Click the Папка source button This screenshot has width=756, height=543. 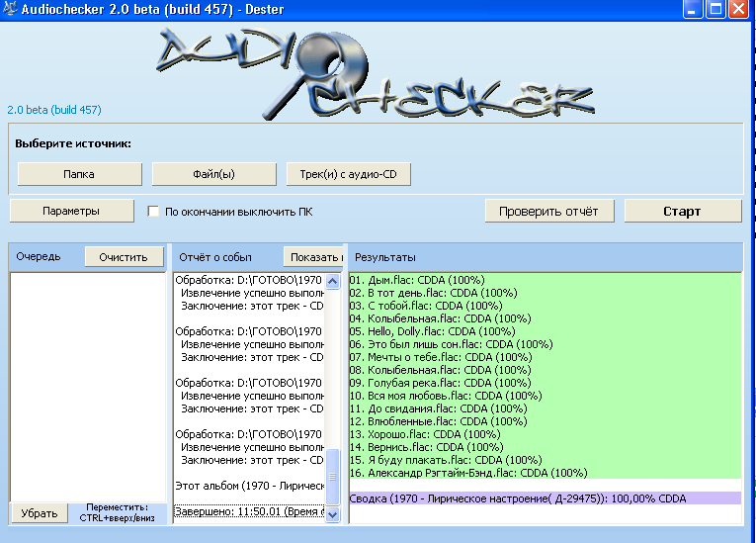(79, 174)
